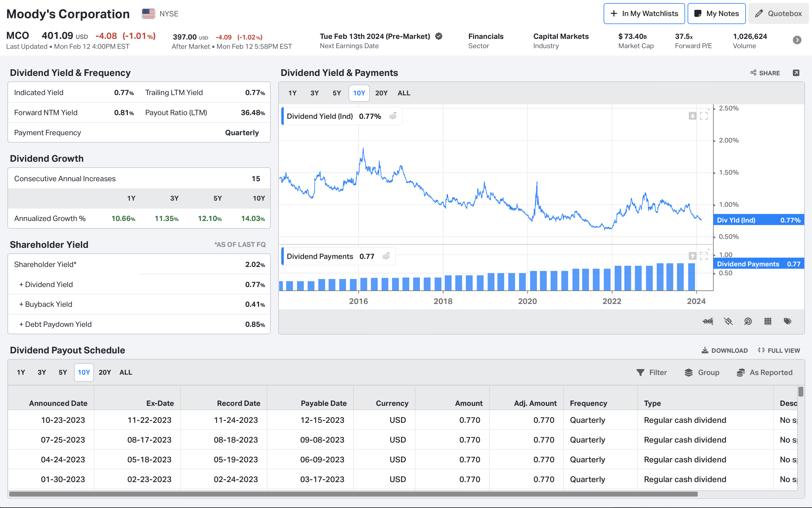Select the 3Y chart range tab
This screenshot has height=508, width=812.
click(x=315, y=93)
